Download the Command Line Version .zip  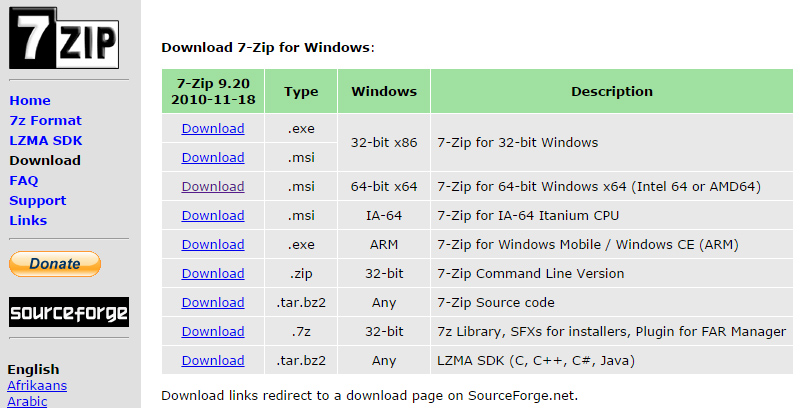click(x=213, y=273)
